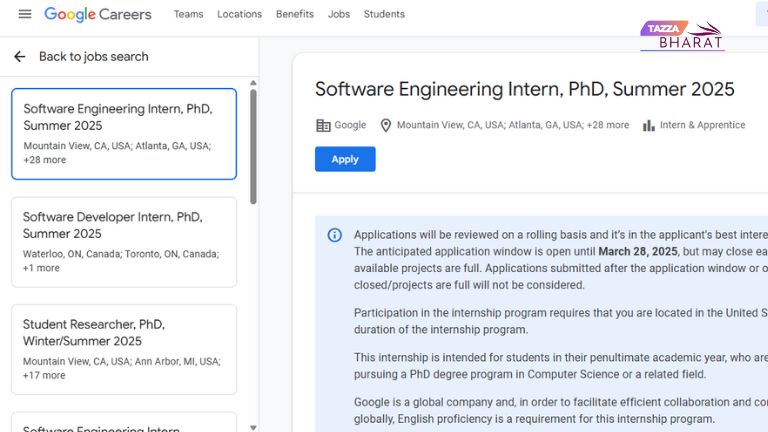Click the Intern & Apprentice bar chart icon
Image resolution: width=768 pixels, height=432 pixels.
point(648,125)
